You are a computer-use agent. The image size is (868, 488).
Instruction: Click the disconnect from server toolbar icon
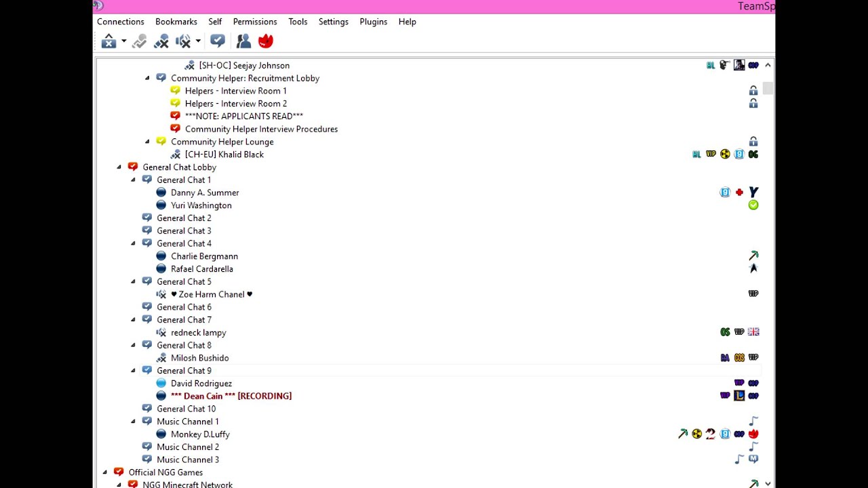point(108,41)
